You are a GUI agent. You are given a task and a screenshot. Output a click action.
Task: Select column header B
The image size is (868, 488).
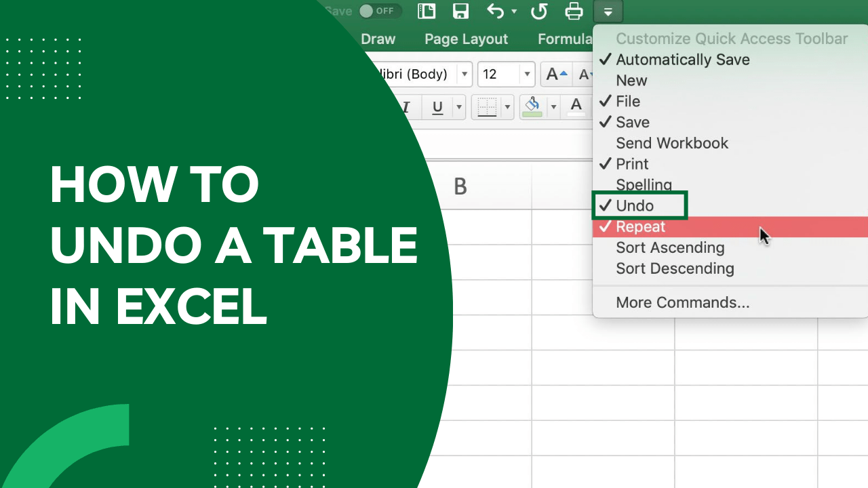[460, 186]
